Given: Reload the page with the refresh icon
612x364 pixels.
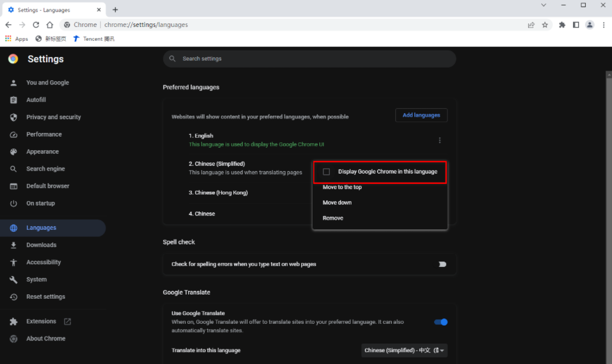Looking at the screenshot, I should 36,25.
